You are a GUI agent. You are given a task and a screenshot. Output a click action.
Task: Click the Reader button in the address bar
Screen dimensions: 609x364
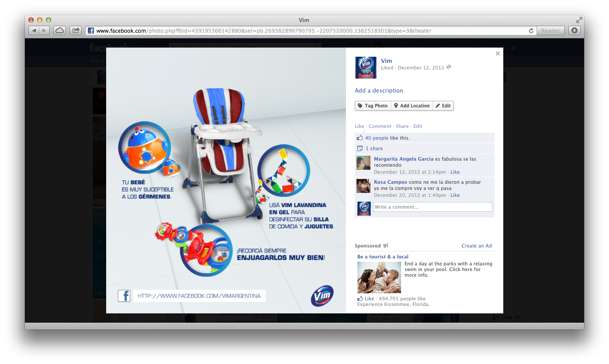[x=550, y=31]
